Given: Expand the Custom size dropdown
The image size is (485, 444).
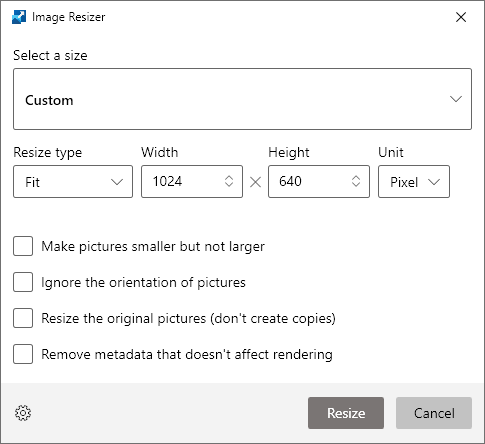Looking at the screenshot, I should (242, 99).
